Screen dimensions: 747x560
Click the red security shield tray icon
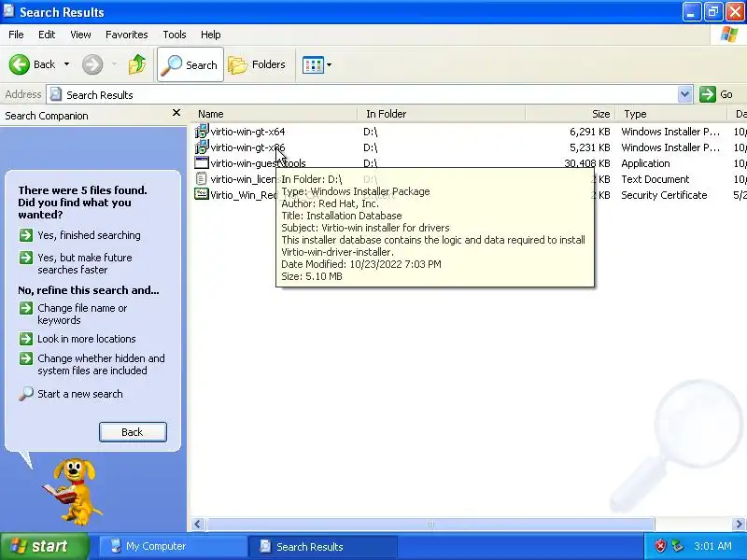point(660,546)
